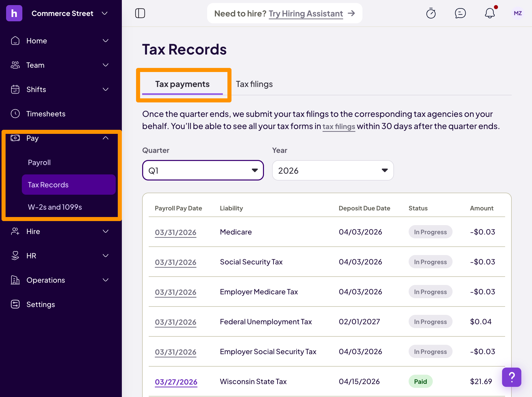Open the notifications bell
This screenshot has height=397, width=532.
point(490,13)
